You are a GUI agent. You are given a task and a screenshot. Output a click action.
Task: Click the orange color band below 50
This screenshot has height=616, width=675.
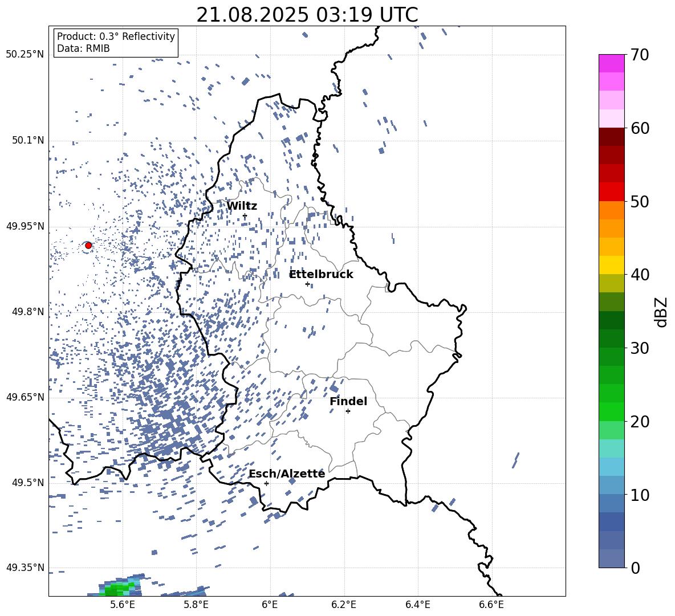[x=611, y=210]
